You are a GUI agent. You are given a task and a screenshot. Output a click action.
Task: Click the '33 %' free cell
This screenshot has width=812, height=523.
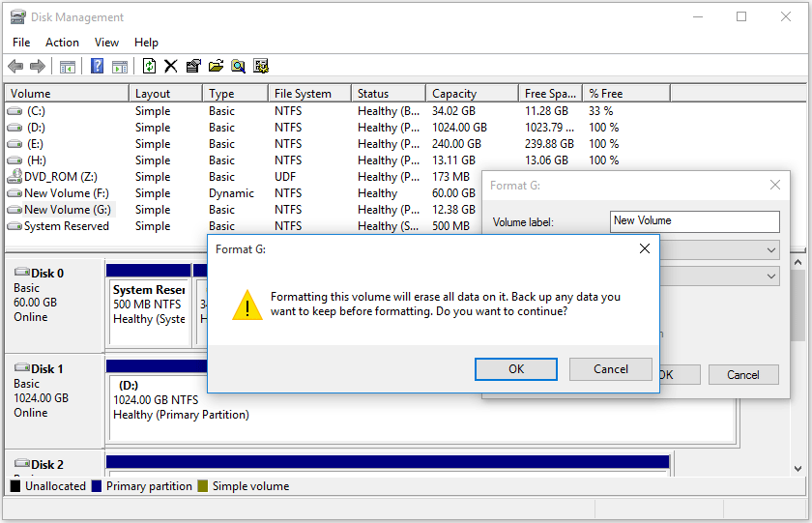[x=600, y=111]
